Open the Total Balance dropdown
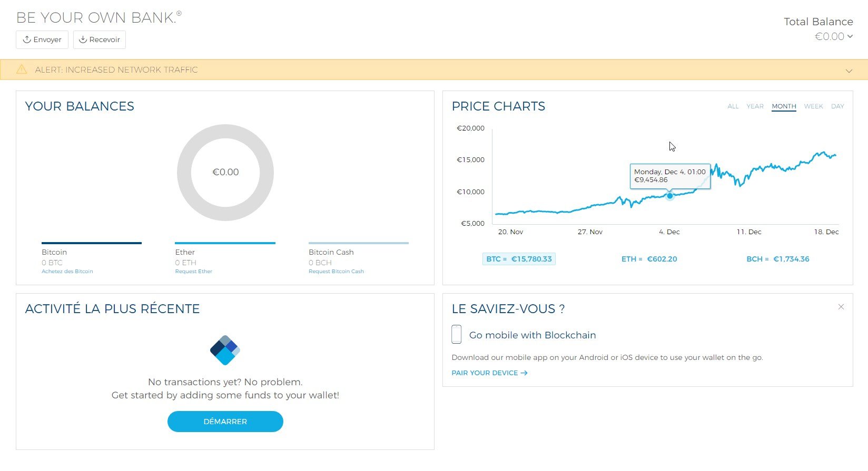The width and height of the screenshot is (868, 471). (x=834, y=36)
